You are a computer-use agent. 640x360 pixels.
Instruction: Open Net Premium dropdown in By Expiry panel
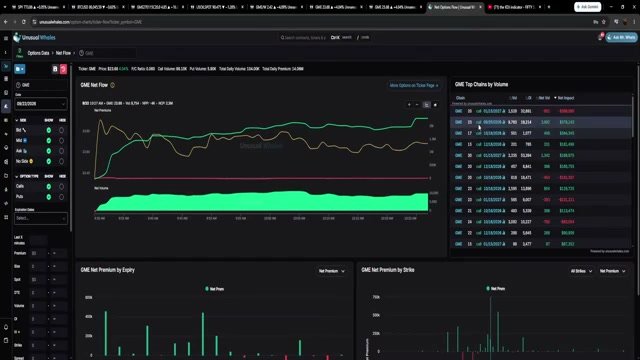pyautogui.click(x=331, y=271)
